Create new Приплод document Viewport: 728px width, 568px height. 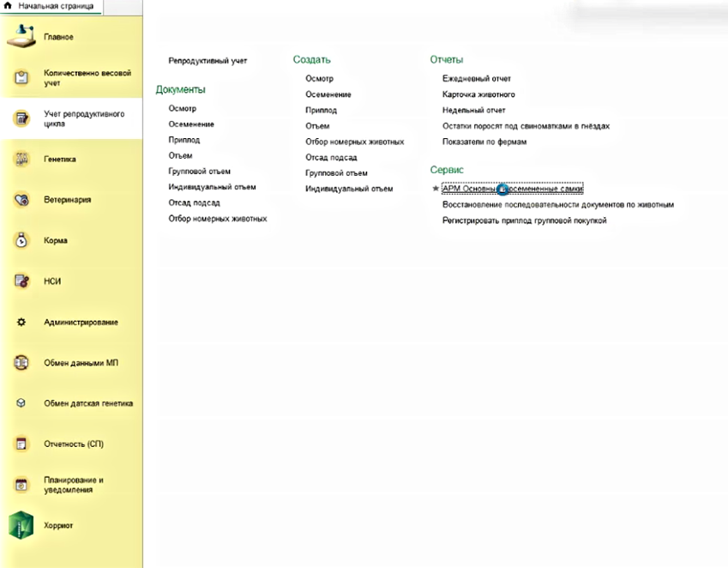click(321, 110)
